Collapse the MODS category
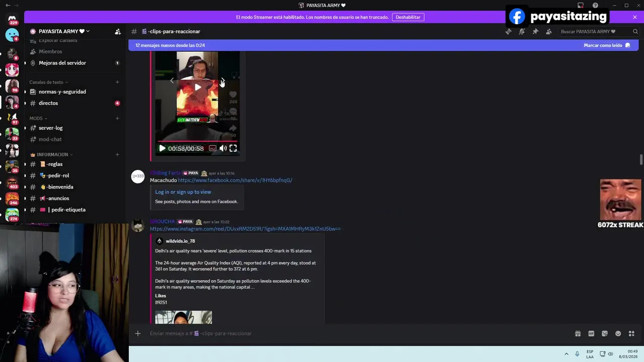Viewport: 644px width, 362px height. 38,118
